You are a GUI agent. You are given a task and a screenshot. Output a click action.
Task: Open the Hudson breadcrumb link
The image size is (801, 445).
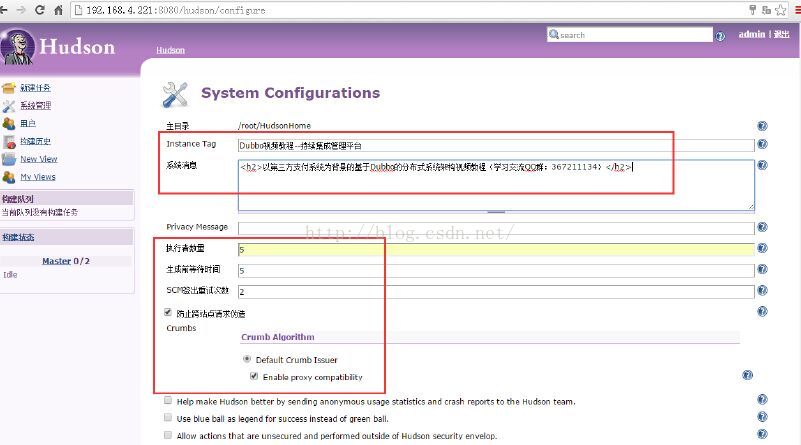(x=171, y=50)
